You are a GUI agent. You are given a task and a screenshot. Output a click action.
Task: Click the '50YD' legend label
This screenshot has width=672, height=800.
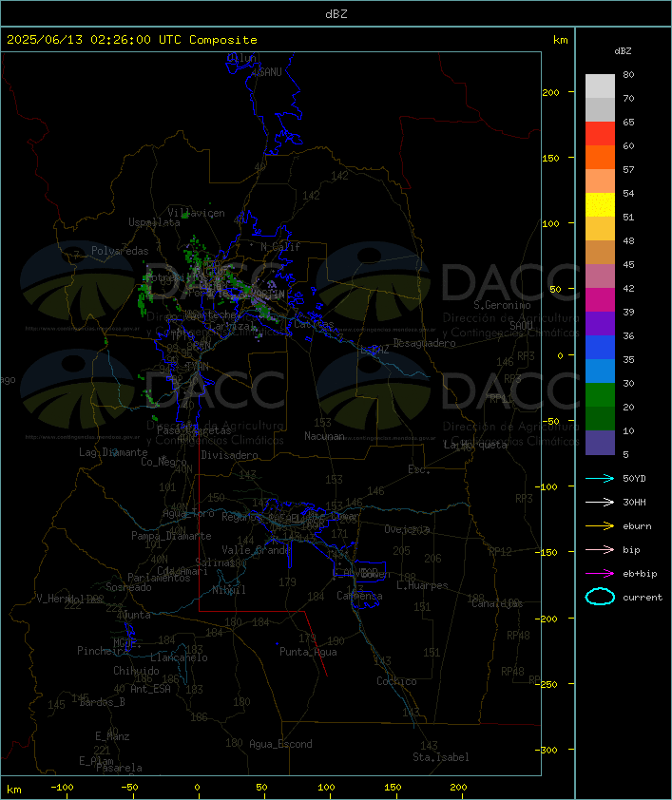634,479
